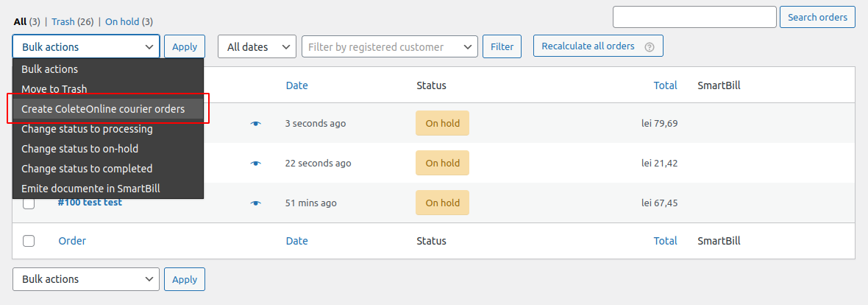Click On hold badge of 51 mins ago order
Viewport: 868px width, 305px height.
coord(442,203)
